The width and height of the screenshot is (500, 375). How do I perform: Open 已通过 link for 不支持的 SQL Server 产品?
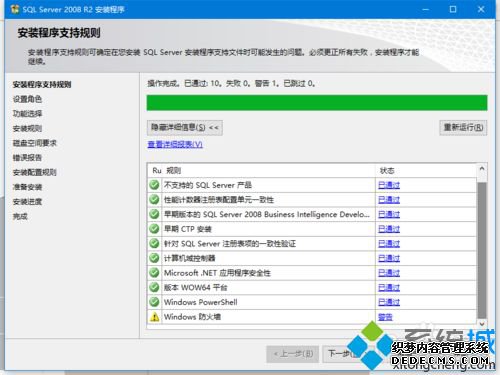click(389, 185)
